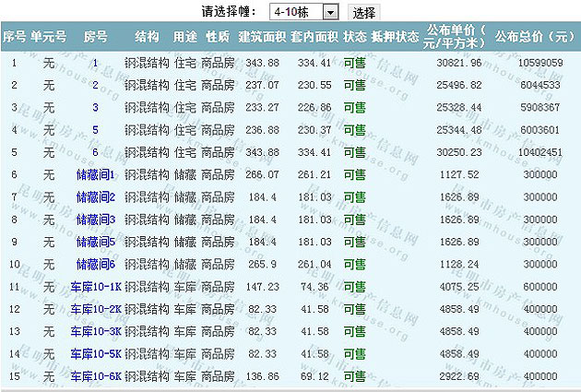
Task: Open the 储藏间2 link
Action: tap(95, 196)
